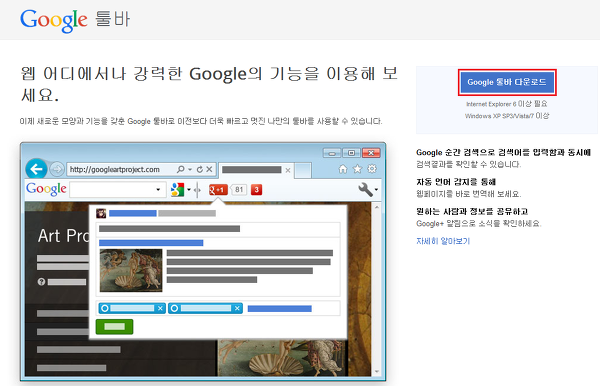This screenshot has width=600, height=386.
Task: Click the Art Project title text
Action: 64,236
